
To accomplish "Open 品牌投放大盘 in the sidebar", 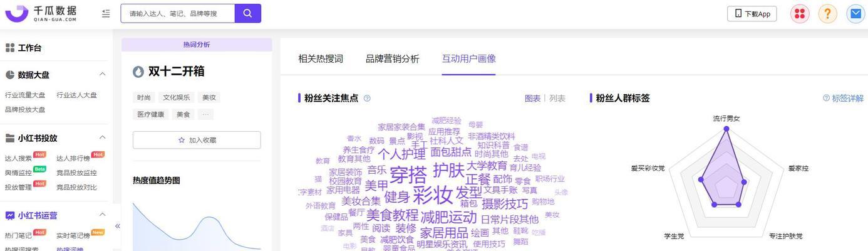I will 25,109.
